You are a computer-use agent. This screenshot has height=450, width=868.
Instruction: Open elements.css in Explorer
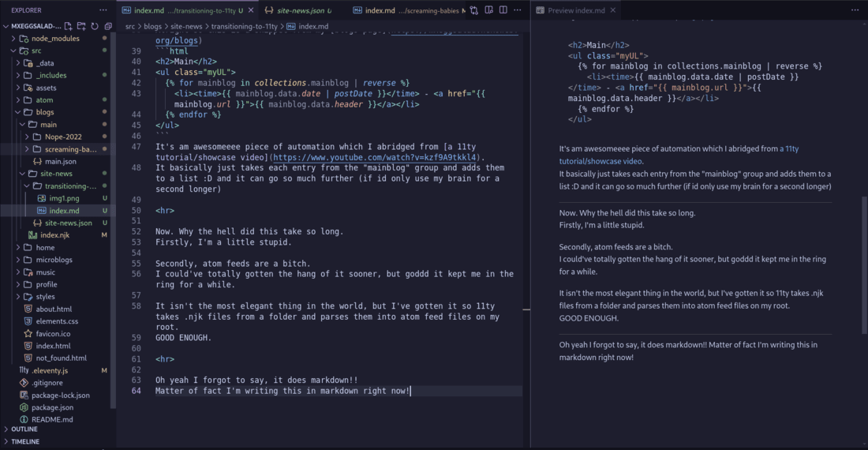tap(55, 321)
